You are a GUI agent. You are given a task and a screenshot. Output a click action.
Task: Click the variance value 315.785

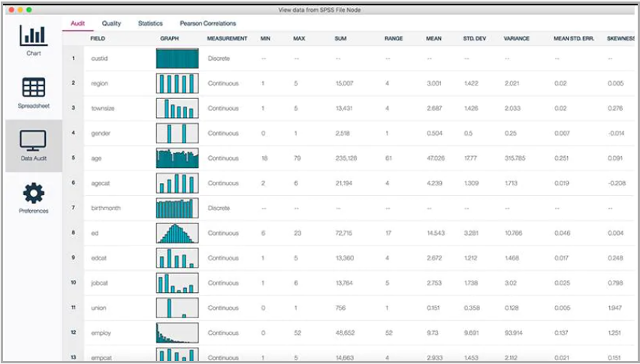515,158
